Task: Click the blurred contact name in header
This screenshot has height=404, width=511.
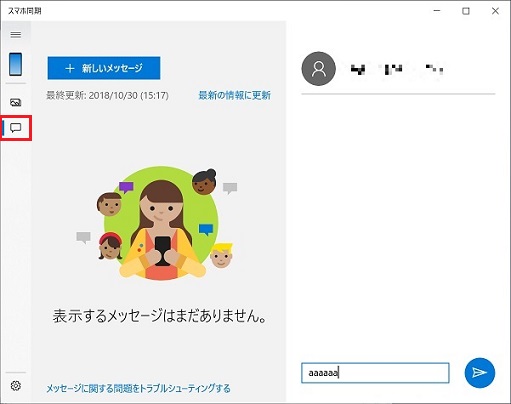Action: (x=397, y=69)
